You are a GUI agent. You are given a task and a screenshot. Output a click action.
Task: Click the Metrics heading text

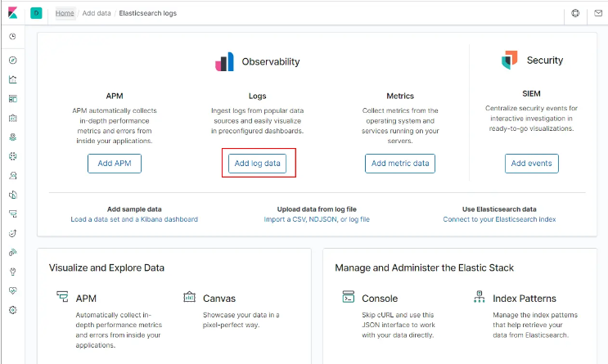pos(400,96)
